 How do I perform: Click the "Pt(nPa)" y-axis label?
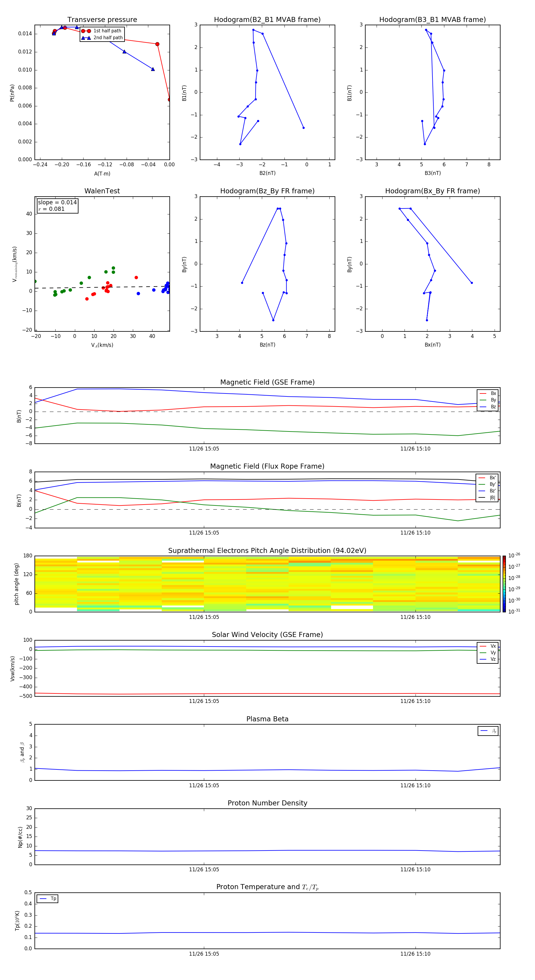pyautogui.click(x=12, y=93)
